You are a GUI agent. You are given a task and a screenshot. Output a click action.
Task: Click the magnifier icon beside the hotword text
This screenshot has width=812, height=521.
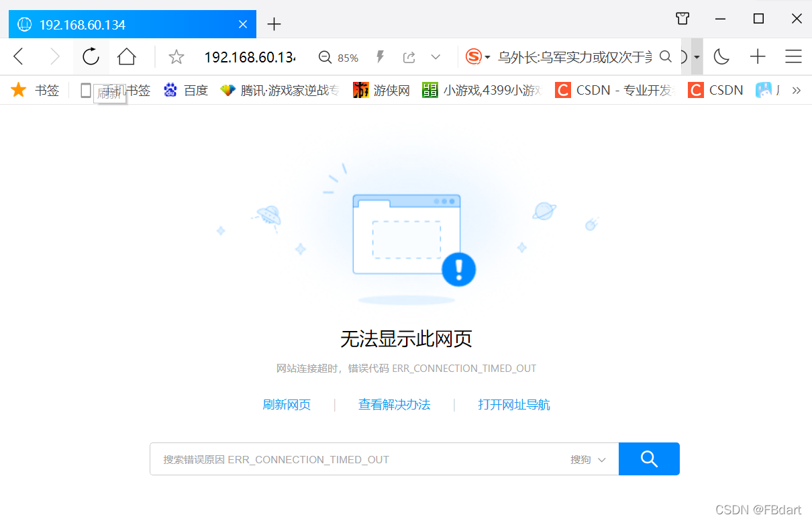(665, 56)
